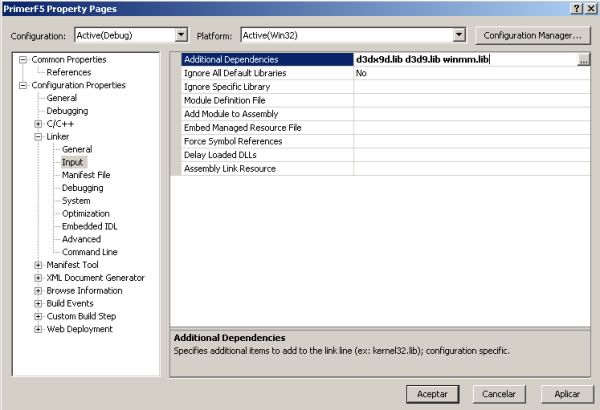Select Embedded IDL under Linker
Screen dimensions: 600x410
90,226
